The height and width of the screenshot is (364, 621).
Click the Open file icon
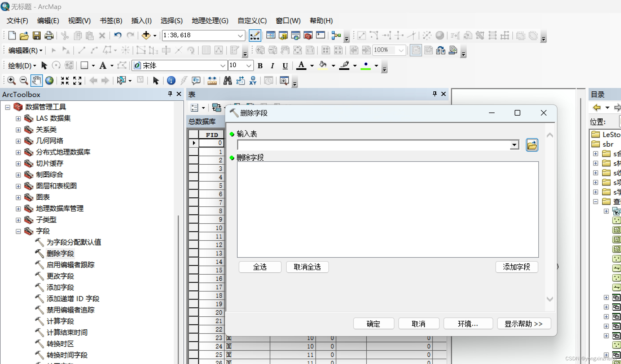coord(24,36)
